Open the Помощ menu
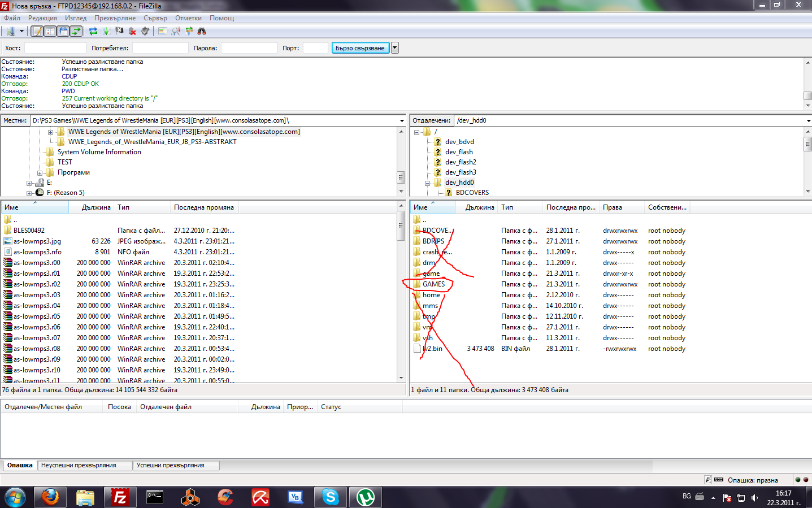 coord(222,18)
